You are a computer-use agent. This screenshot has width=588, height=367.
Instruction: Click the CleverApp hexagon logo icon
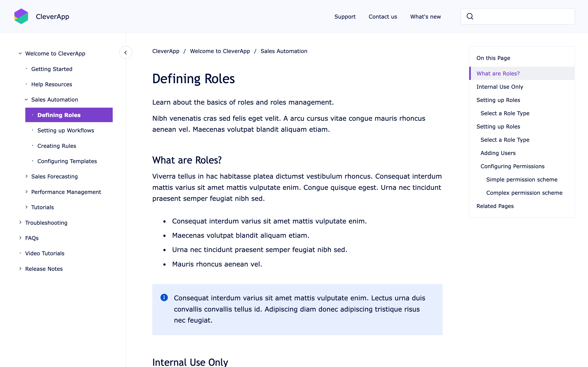click(21, 17)
